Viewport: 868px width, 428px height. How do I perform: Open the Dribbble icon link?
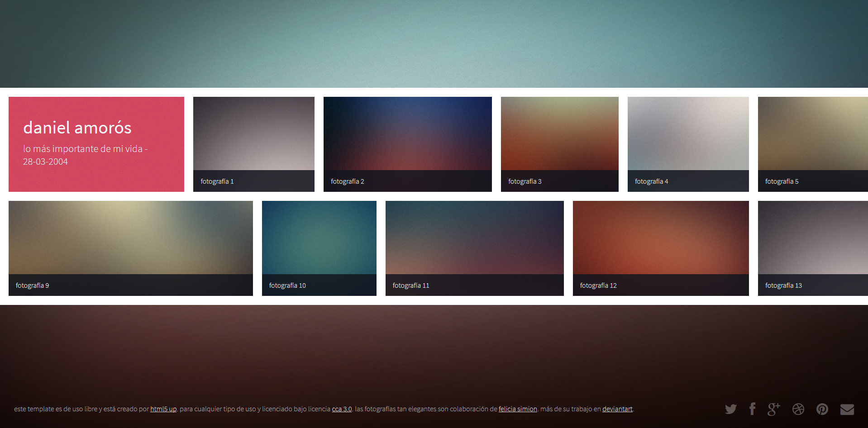[798, 409]
